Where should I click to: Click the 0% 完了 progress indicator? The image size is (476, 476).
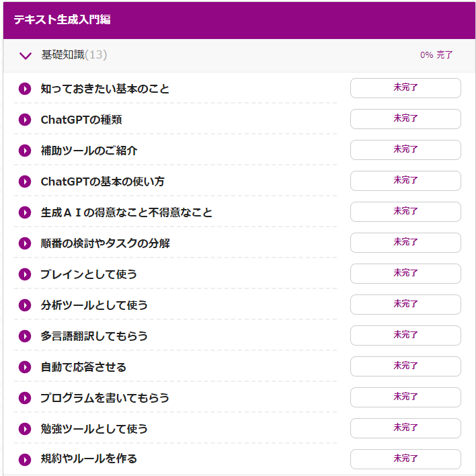[x=436, y=55]
